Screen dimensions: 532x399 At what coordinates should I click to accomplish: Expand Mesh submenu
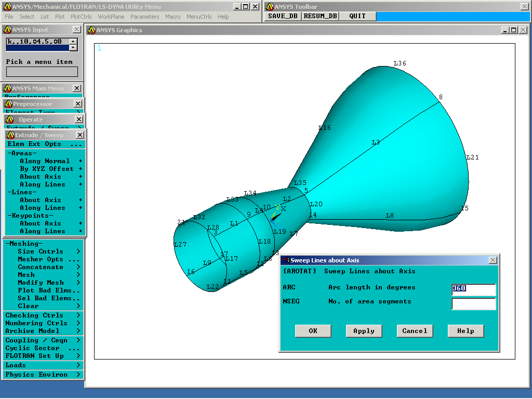[x=43, y=275]
